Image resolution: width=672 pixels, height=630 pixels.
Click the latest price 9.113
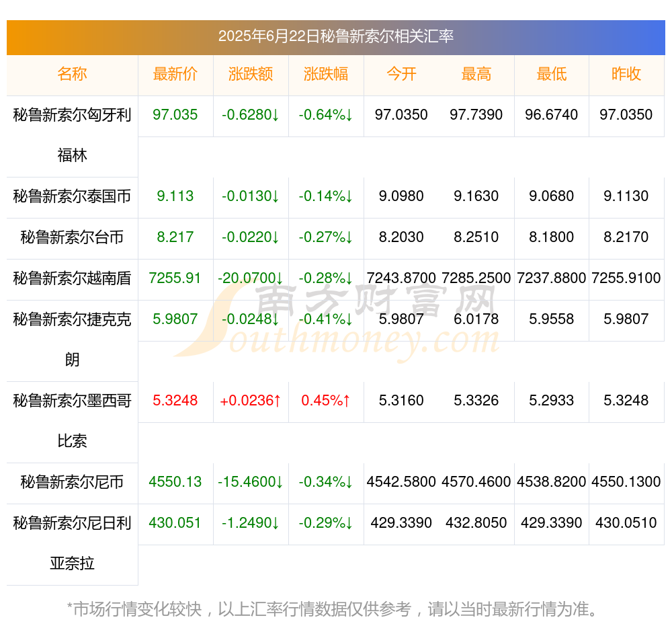point(175,196)
